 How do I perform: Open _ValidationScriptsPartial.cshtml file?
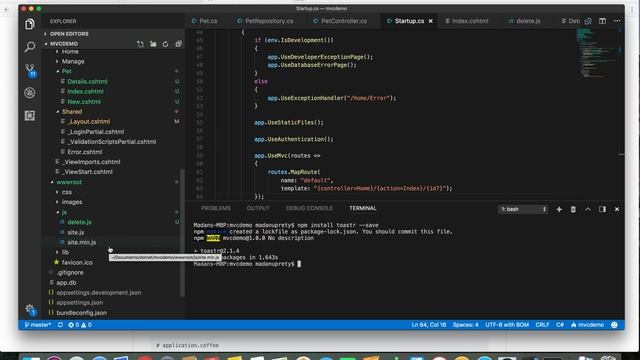(x=111, y=142)
